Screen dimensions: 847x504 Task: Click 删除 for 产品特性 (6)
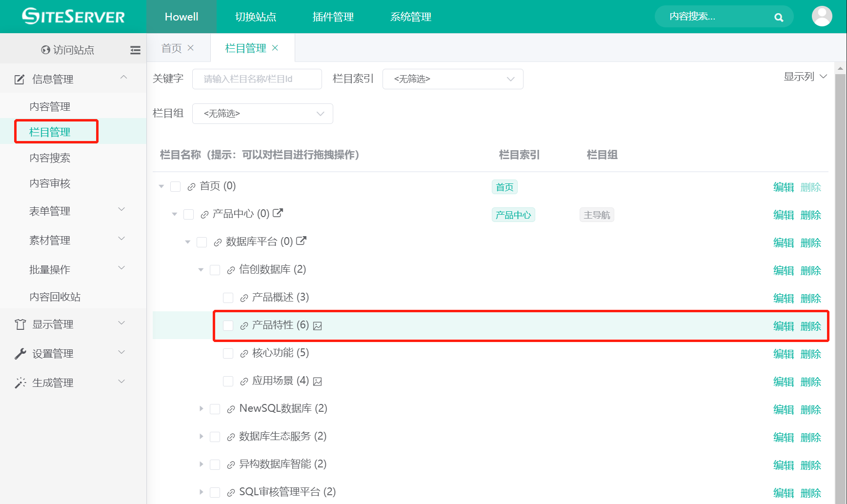click(811, 326)
